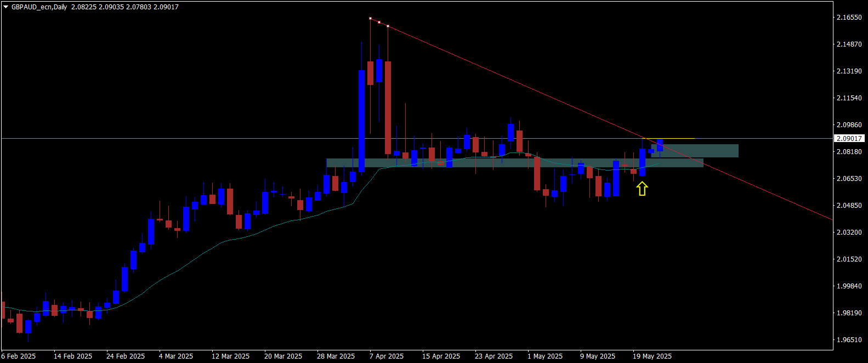
Task: Click the 2.16550 price axis label
Action: click(x=849, y=18)
